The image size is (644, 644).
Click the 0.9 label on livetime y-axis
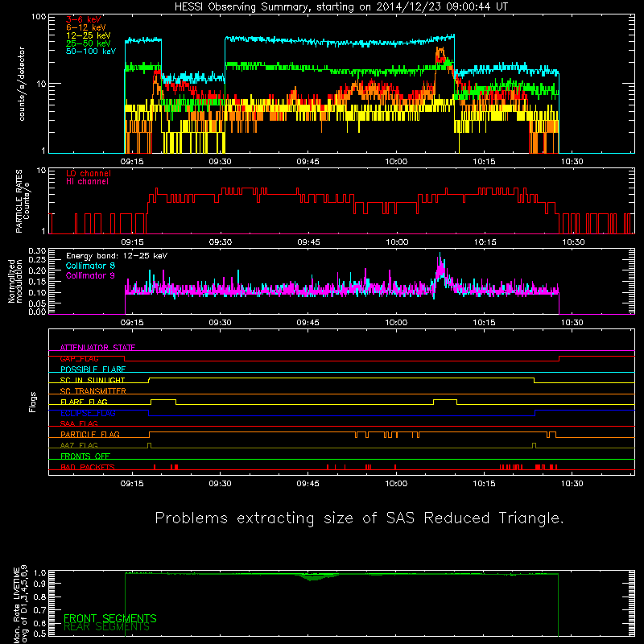tap(39, 583)
